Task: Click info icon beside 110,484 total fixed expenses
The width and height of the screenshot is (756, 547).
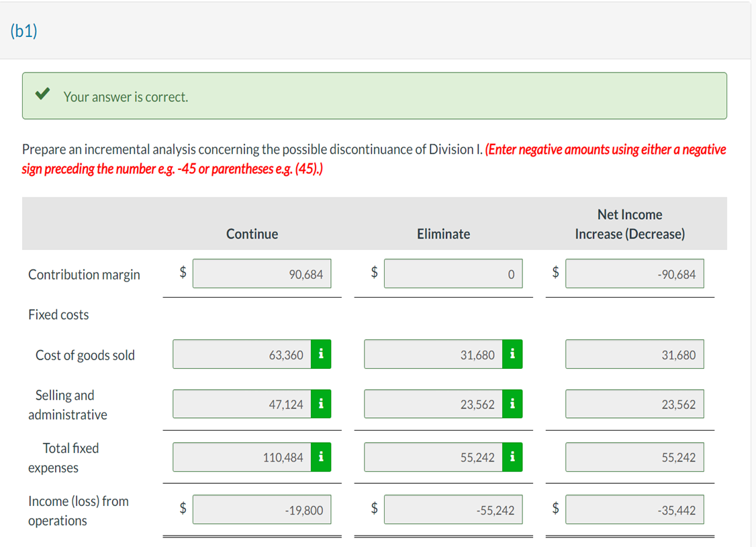Action: tap(321, 457)
